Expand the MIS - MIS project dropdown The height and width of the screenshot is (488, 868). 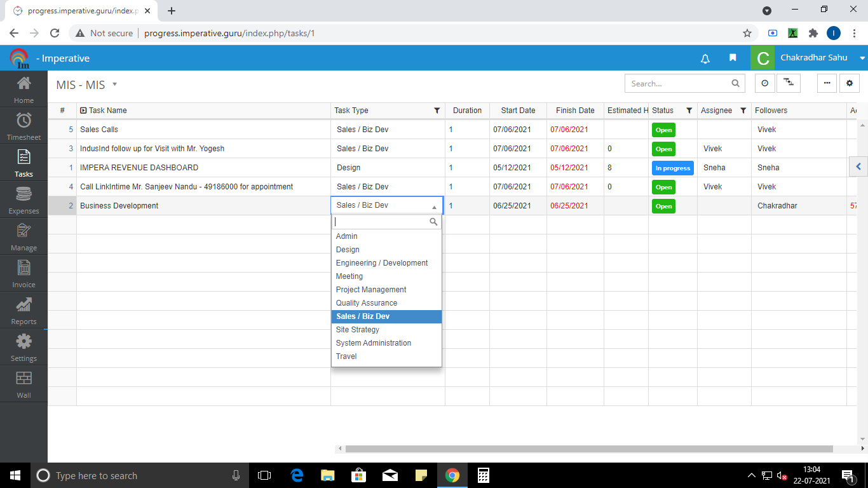114,84
